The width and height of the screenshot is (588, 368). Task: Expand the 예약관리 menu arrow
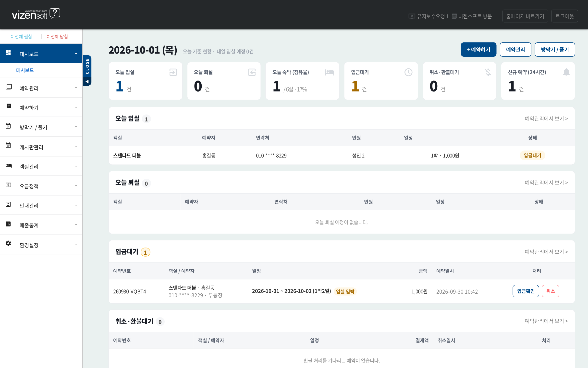pos(76,88)
